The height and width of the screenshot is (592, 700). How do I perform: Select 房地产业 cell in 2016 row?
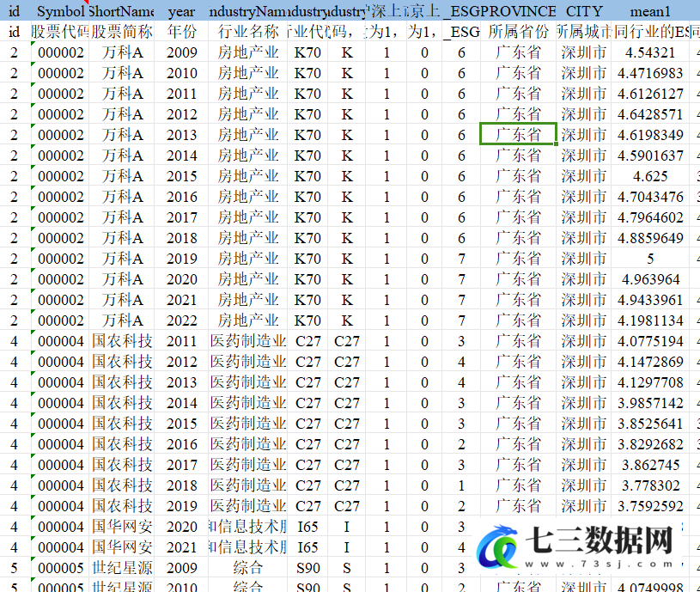click(x=247, y=197)
